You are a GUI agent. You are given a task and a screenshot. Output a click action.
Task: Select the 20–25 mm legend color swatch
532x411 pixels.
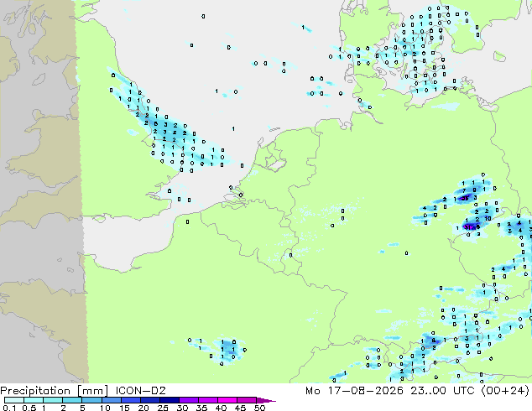click(149, 400)
